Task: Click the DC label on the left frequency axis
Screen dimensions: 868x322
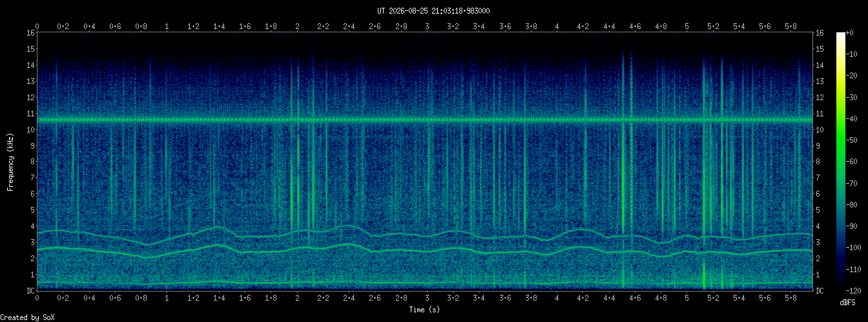Action: [30, 291]
